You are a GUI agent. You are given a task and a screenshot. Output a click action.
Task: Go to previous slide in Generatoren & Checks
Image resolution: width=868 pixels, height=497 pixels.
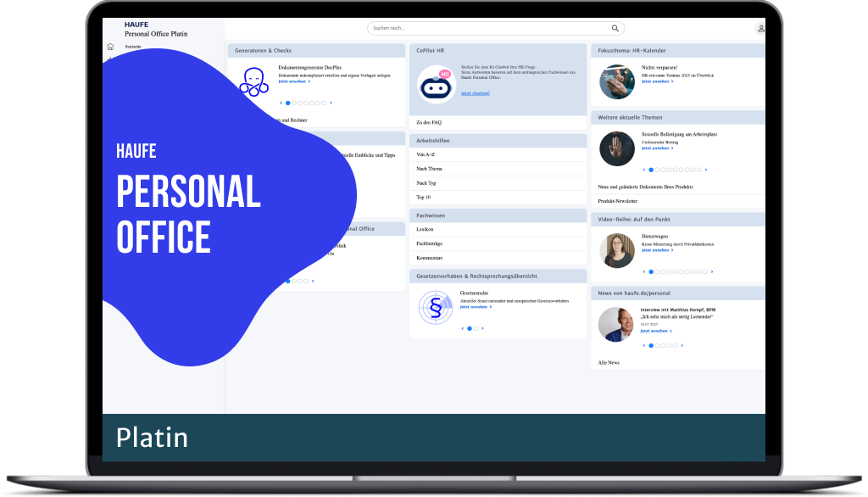coord(281,103)
